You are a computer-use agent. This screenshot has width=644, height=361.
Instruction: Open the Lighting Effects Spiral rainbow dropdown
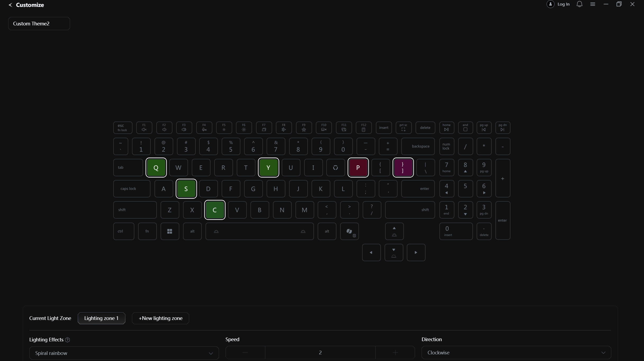tap(124, 353)
